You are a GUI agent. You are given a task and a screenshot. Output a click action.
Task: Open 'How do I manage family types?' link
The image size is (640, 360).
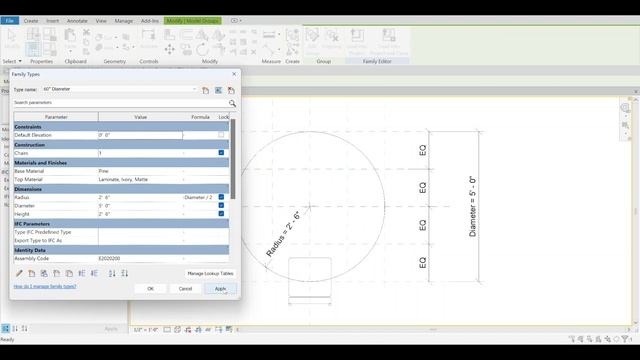45,287
